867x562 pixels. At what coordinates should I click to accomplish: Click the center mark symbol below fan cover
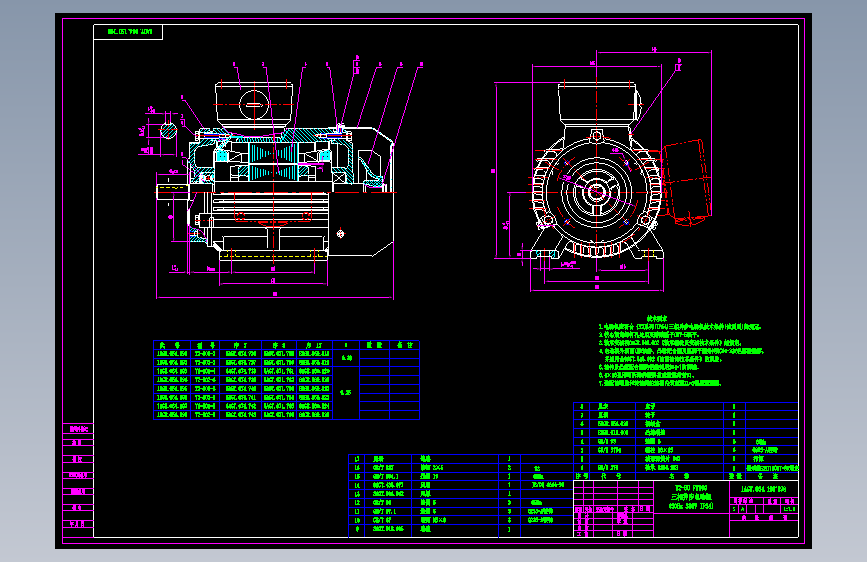click(x=341, y=234)
